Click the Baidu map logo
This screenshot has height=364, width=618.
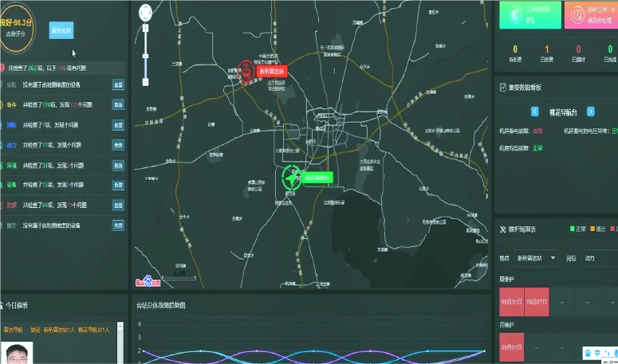tap(148, 280)
